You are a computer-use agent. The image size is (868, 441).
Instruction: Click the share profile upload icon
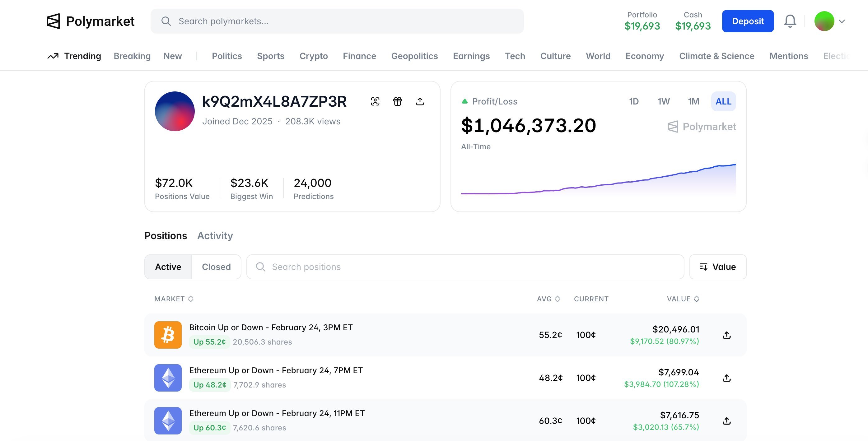tap(419, 101)
